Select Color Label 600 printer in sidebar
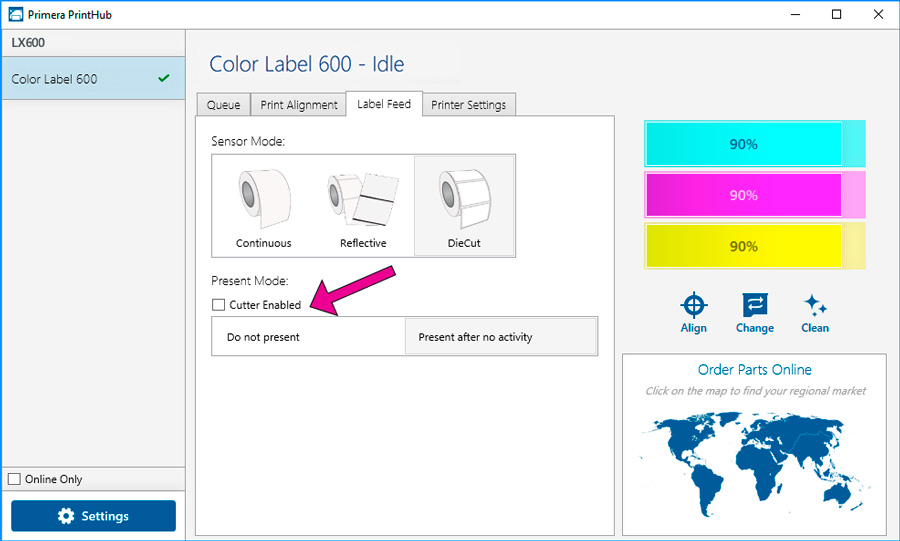The height and width of the screenshot is (541, 900). 93,79
